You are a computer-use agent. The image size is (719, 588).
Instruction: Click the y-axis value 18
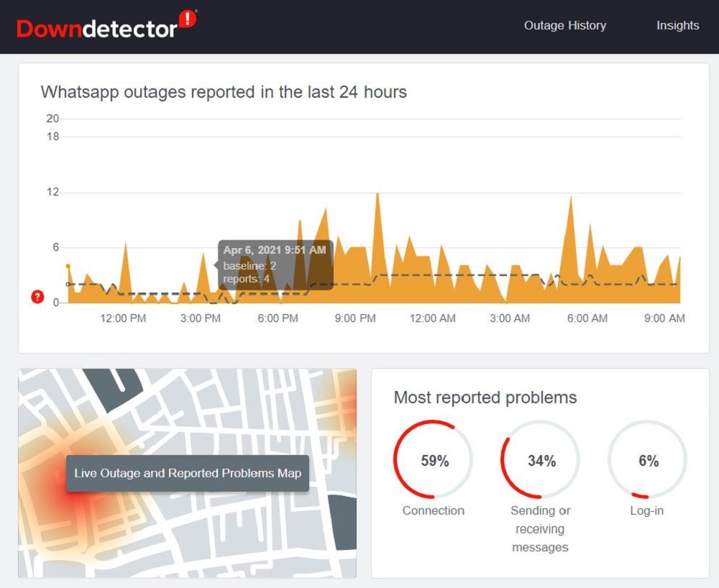point(52,137)
